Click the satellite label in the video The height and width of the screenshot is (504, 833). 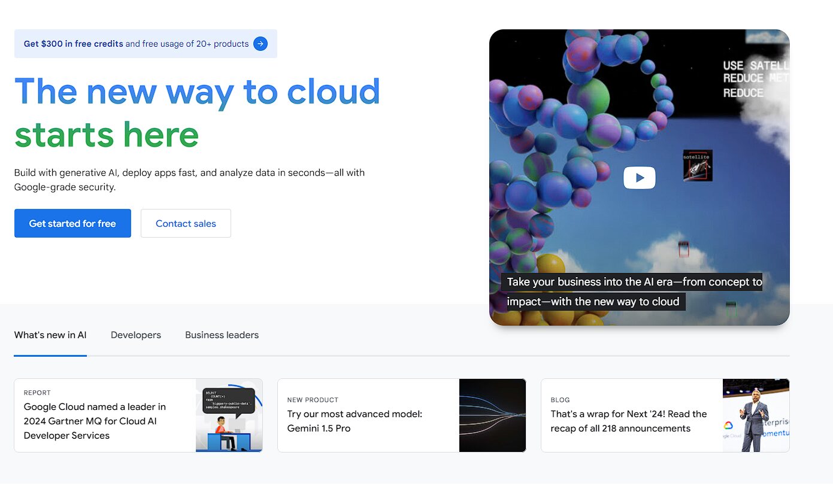point(698,157)
